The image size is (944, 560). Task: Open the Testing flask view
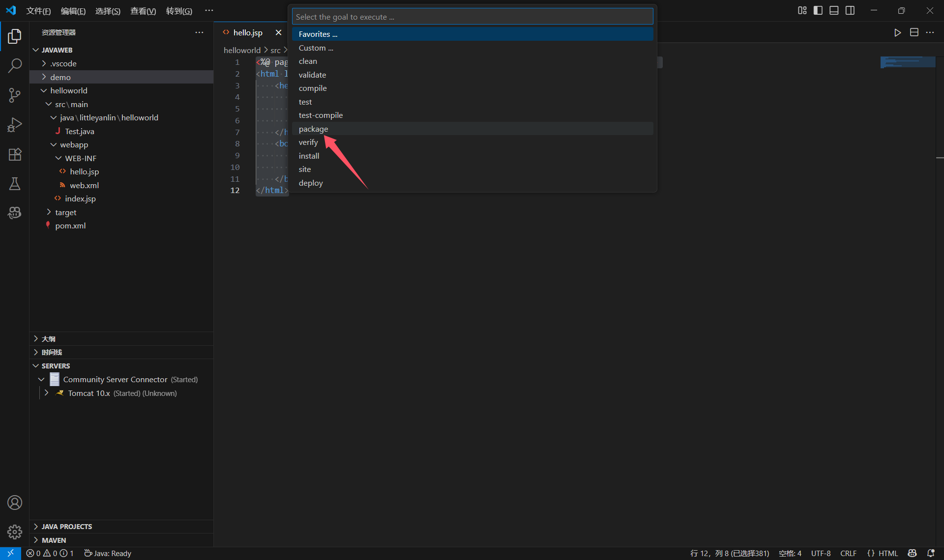15,184
